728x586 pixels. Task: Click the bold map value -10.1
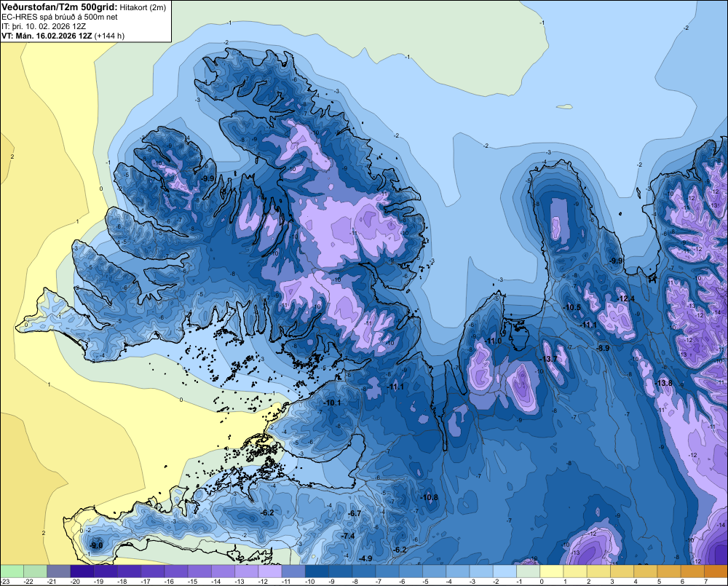point(333,403)
